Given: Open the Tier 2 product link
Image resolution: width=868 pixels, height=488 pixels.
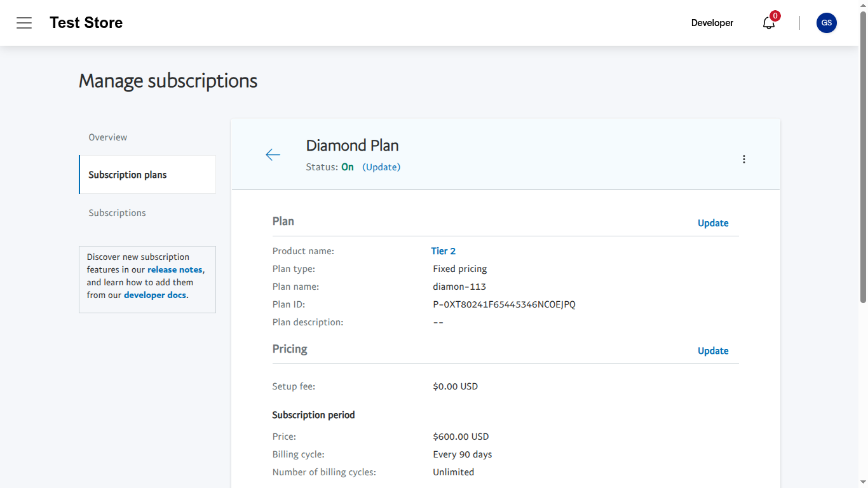Looking at the screenshot, I should [x=443, y=250].
